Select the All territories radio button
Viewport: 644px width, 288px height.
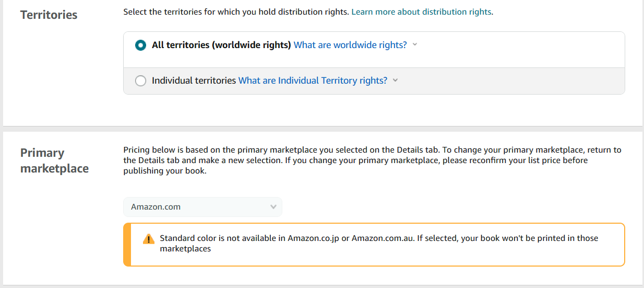(x=140, y=45)
